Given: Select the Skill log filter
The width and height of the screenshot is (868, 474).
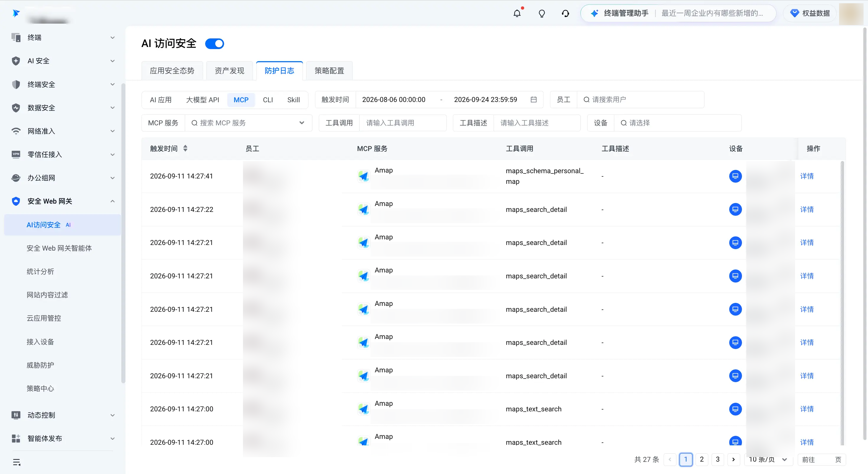Looking at the screenshot, I should pyautogui.click(x=293, y=100).
